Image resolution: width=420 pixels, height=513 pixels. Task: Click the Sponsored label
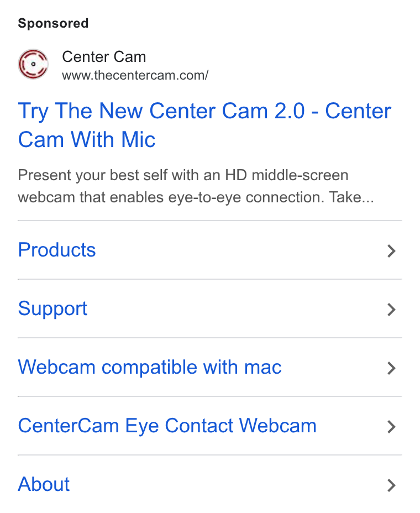click(53, 23)
